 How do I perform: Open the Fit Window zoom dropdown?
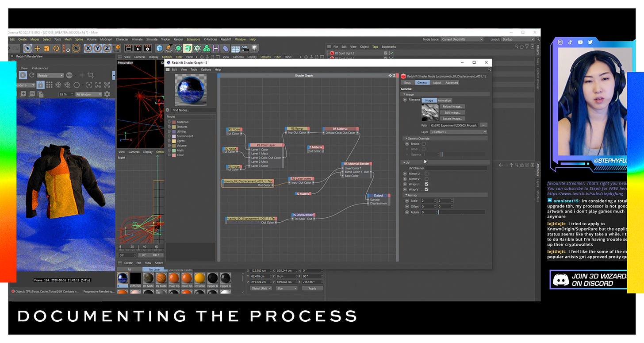pos(88,94)
